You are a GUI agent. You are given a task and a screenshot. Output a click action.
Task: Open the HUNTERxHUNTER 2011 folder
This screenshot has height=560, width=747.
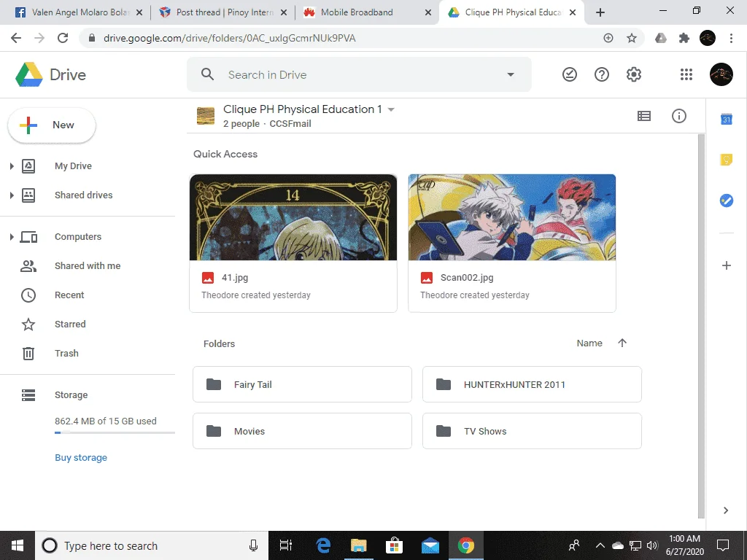532,384
